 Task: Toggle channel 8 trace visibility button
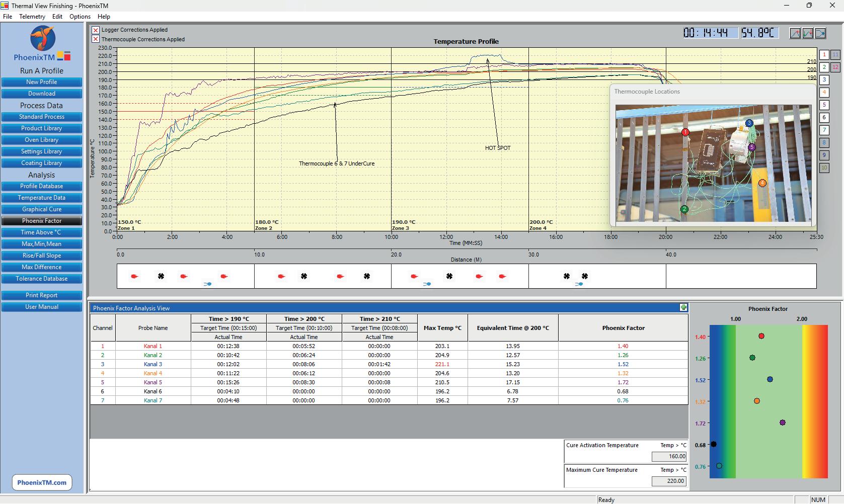tap(824, 143)
